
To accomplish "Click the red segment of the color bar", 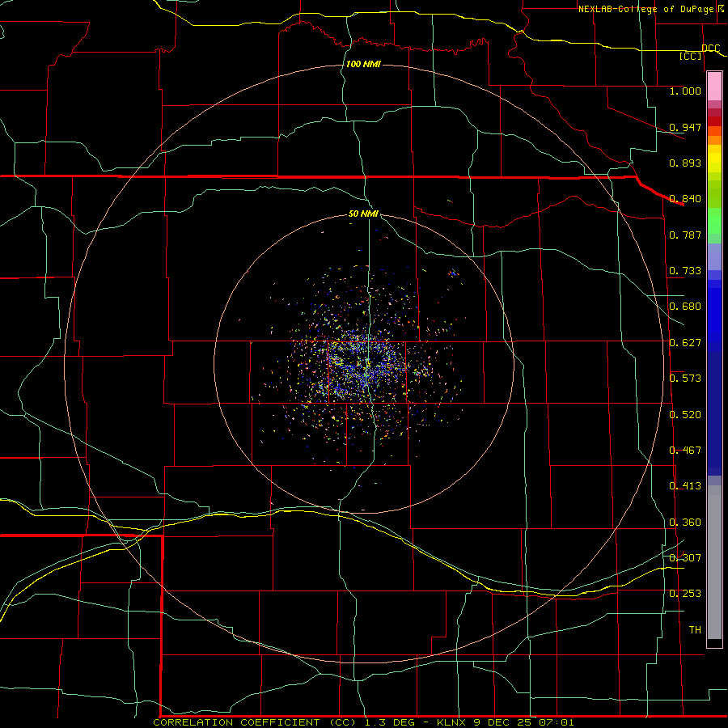I will click(x=714, y=121).
